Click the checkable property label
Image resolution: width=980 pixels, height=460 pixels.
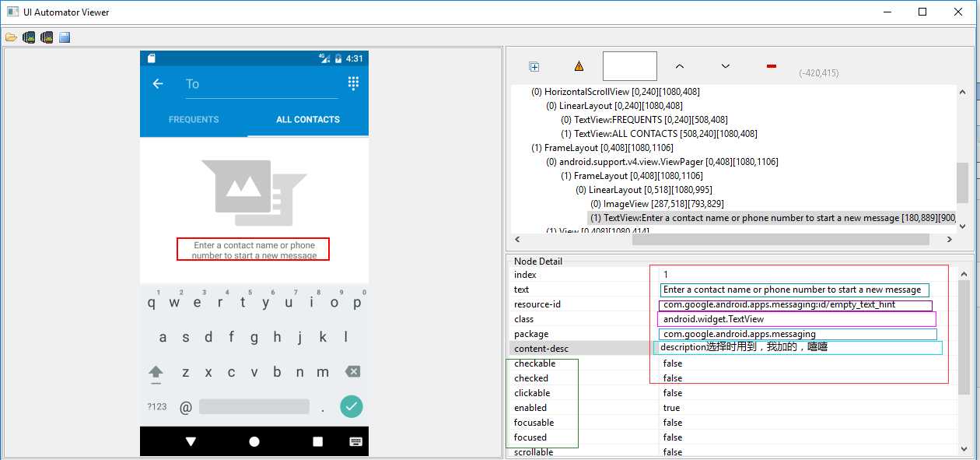pos(535,363)
